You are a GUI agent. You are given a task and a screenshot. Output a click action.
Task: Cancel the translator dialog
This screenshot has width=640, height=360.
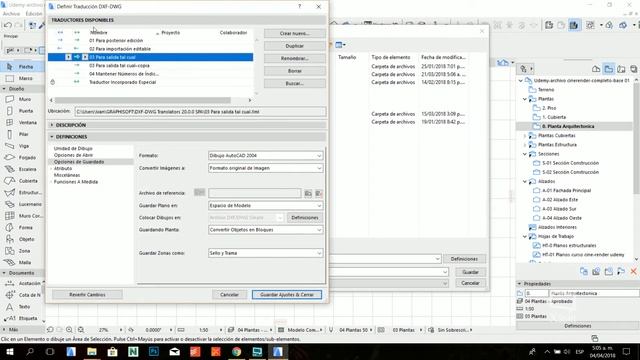point(229,295)
